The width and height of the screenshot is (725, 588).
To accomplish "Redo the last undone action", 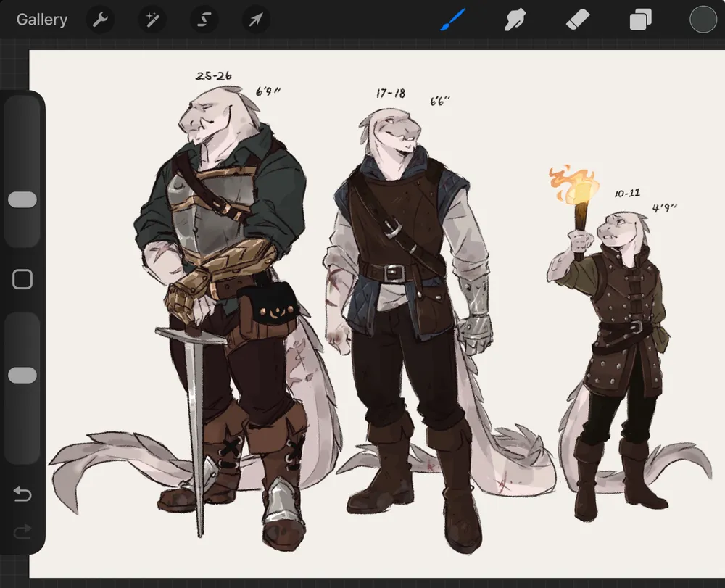I will (22, 532).
